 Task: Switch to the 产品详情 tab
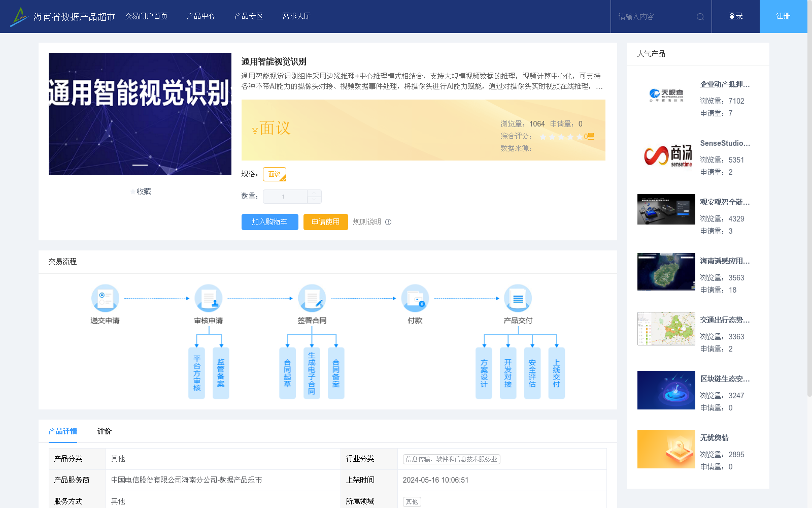point(63,431)
